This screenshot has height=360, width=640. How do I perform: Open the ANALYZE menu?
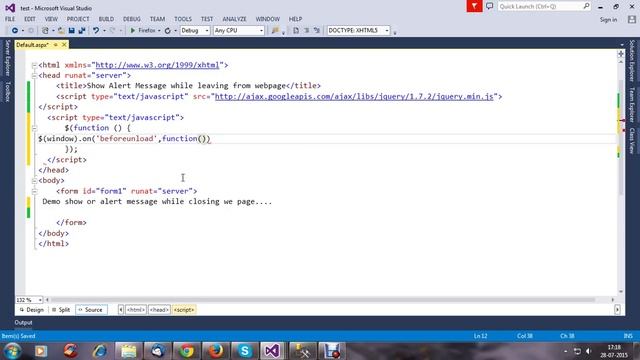(x=234, y=19)
